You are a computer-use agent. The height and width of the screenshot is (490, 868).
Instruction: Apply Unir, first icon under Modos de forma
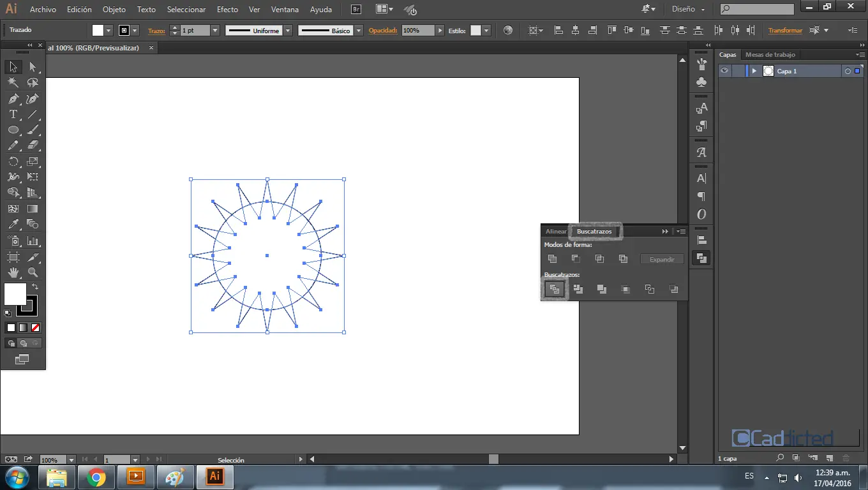click(552, 259)
